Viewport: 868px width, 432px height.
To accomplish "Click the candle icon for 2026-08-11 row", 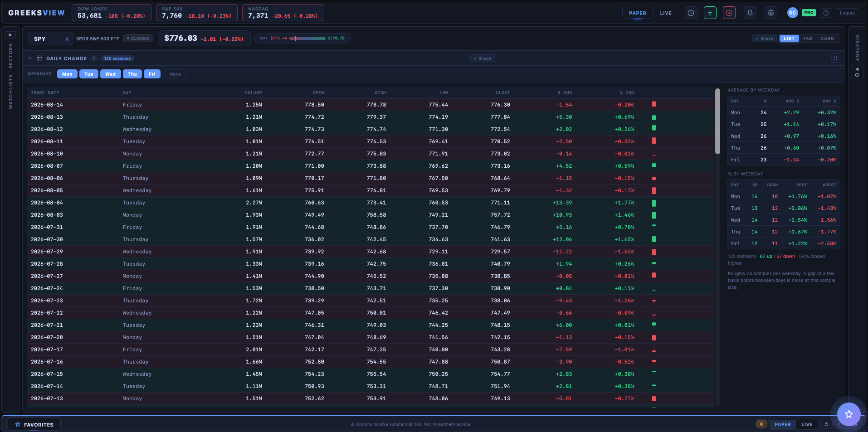I will [654, 141].
